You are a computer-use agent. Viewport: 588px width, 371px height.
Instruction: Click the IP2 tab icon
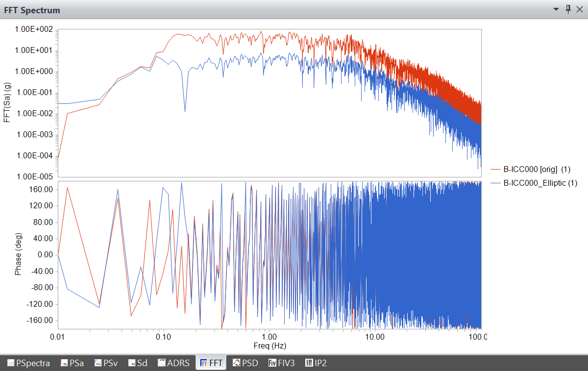[309, 363]
